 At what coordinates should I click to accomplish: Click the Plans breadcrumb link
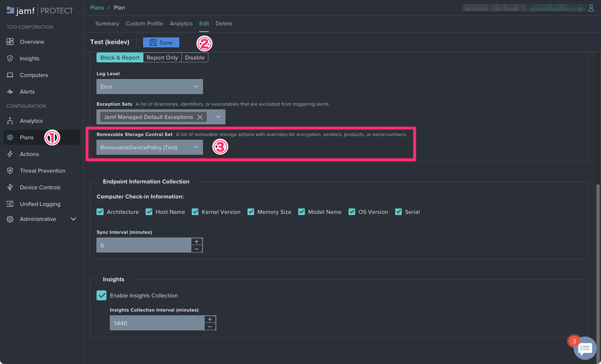point(97,7)
